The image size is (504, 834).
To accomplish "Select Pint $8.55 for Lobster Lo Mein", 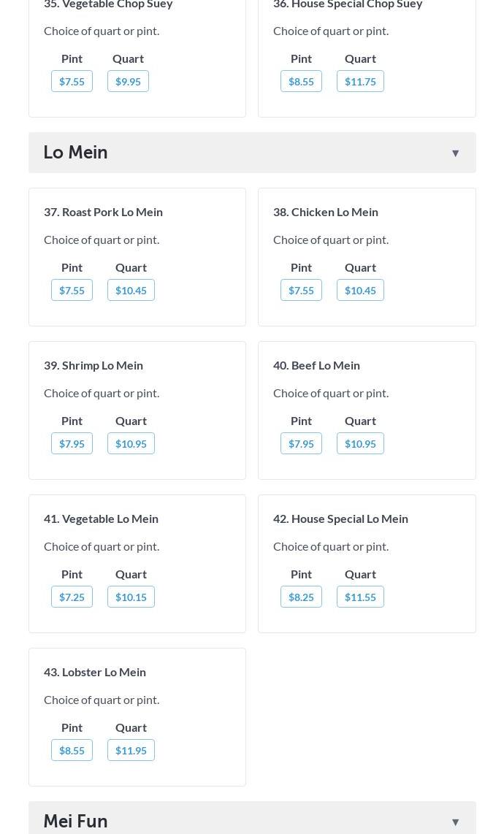I will coord(72,750).
